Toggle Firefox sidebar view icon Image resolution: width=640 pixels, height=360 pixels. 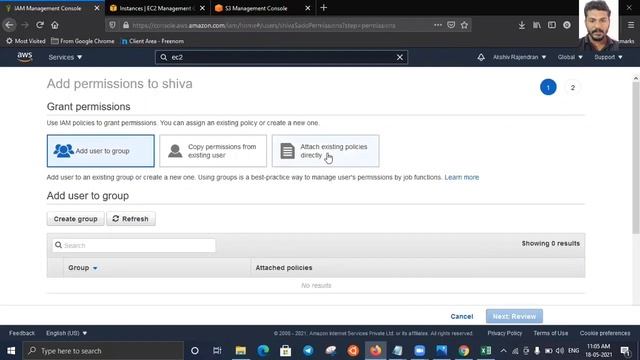point(552,25)
